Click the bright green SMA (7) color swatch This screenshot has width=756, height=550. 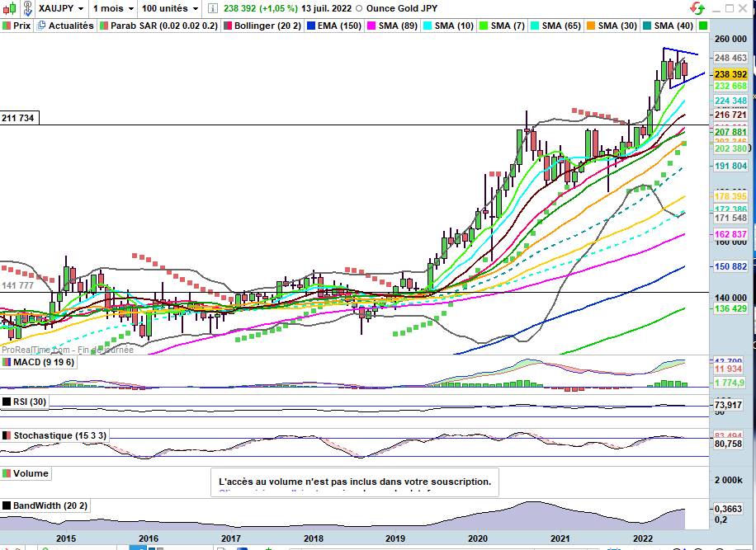484,26
